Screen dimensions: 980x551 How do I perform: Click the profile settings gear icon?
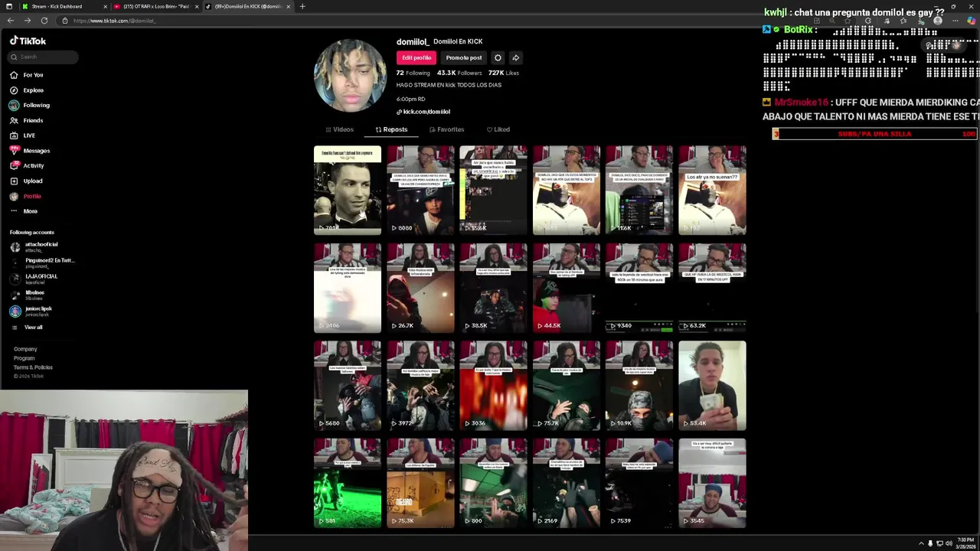(x=498, y=57)
